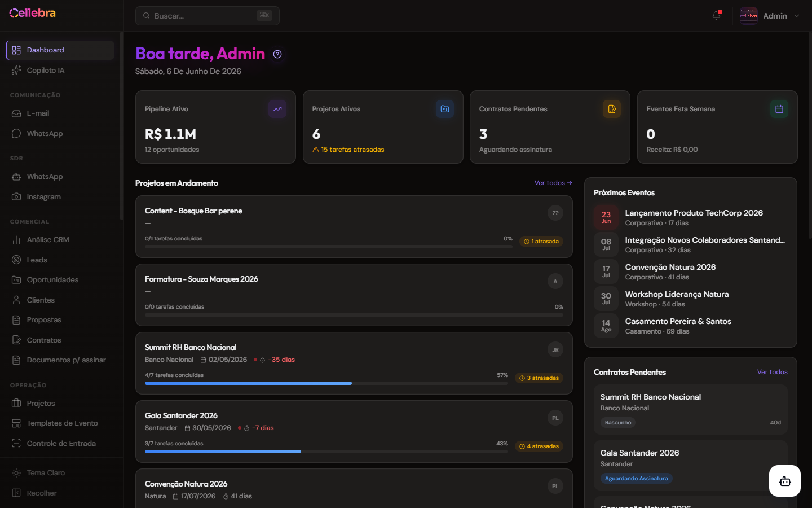This screenshot has height=508, width=812.
Task: Click the Admin avatar image
Action: (749, 16)
